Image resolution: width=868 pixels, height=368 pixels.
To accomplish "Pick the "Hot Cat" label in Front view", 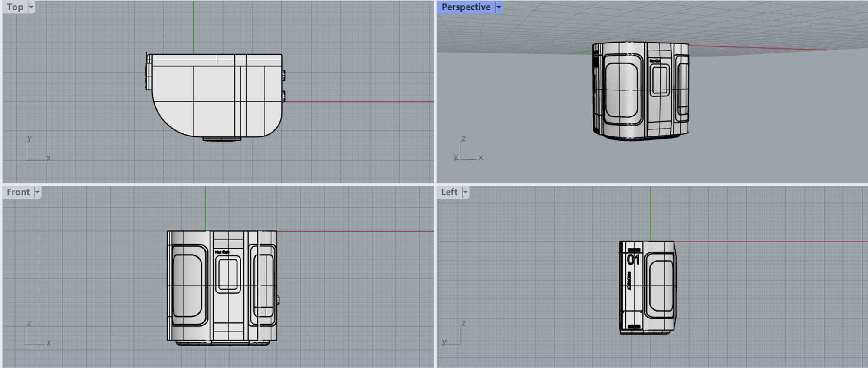I will click(222, 252).
